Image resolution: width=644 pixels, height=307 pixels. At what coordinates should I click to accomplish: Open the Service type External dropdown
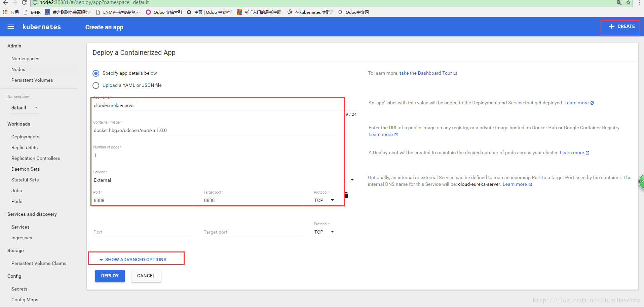(x=224, y=180)
